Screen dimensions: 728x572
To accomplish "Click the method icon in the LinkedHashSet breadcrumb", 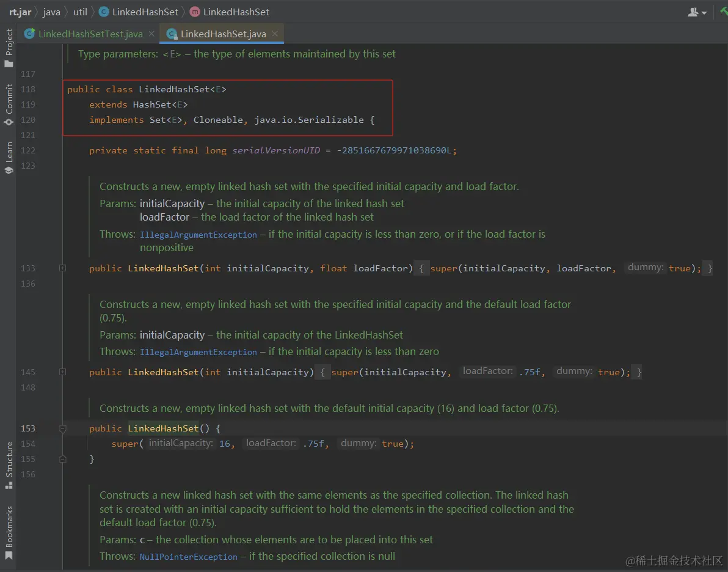I will [x=195, y=12].
